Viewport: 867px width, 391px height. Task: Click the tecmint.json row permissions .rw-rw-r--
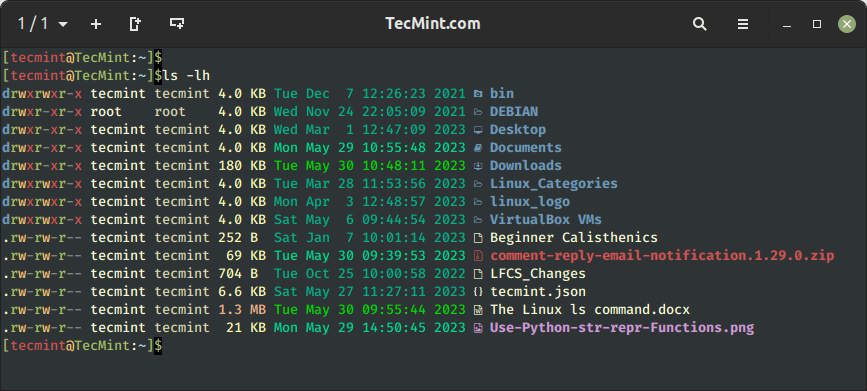pos(42,291)
